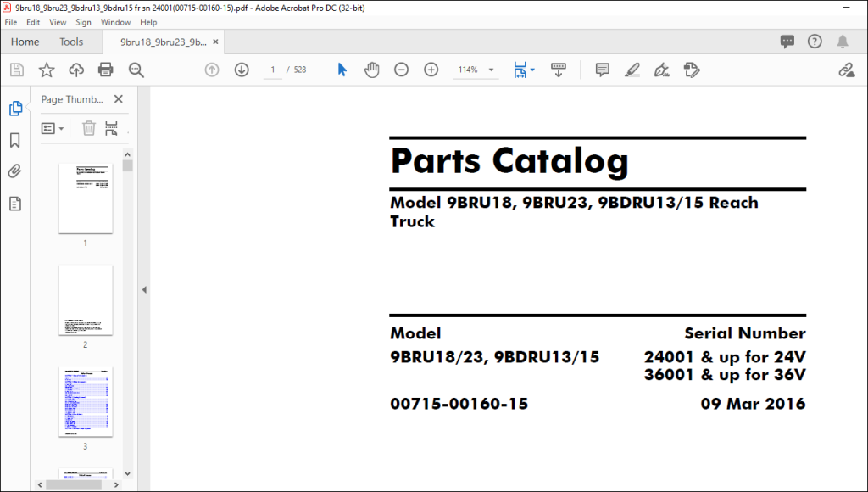Switch to the Tools tab
868x492 pixels.
click(71, 42)
